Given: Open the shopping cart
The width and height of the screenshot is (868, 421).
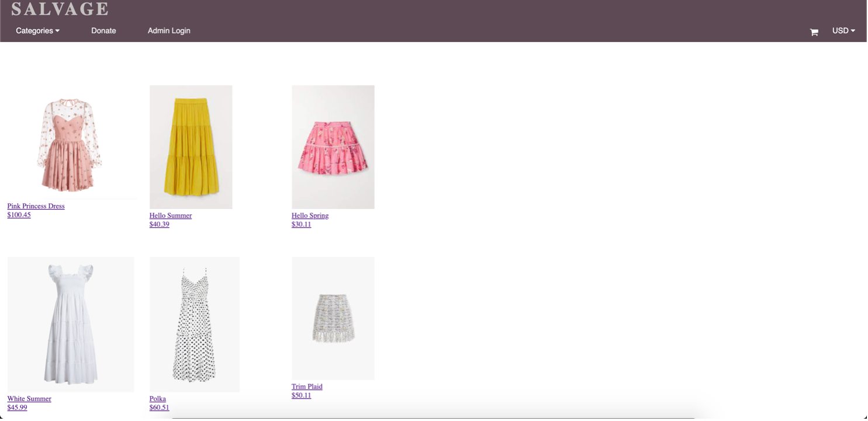Looking at the screenshot, I should point(814,32).
